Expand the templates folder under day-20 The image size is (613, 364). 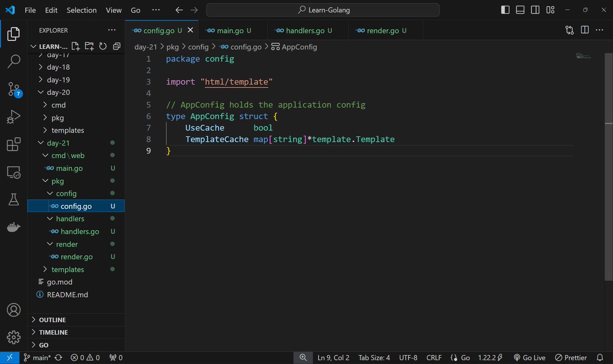pos(76,130)
